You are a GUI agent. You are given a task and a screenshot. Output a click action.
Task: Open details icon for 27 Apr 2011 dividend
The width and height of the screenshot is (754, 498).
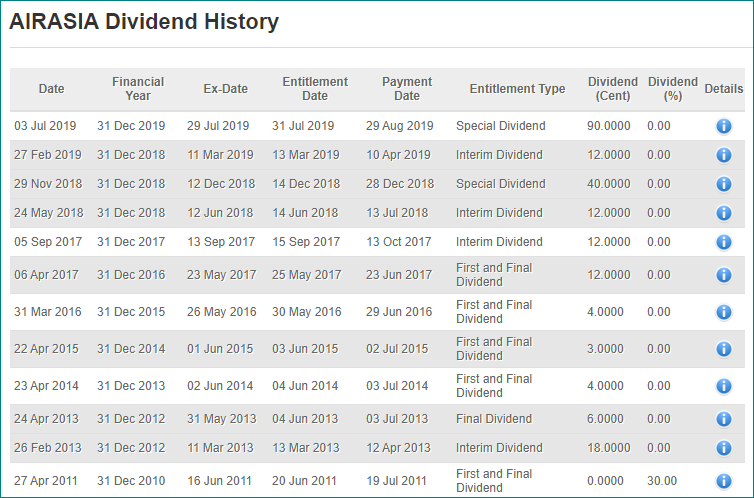pyautogui.click(x=724, y=481)
